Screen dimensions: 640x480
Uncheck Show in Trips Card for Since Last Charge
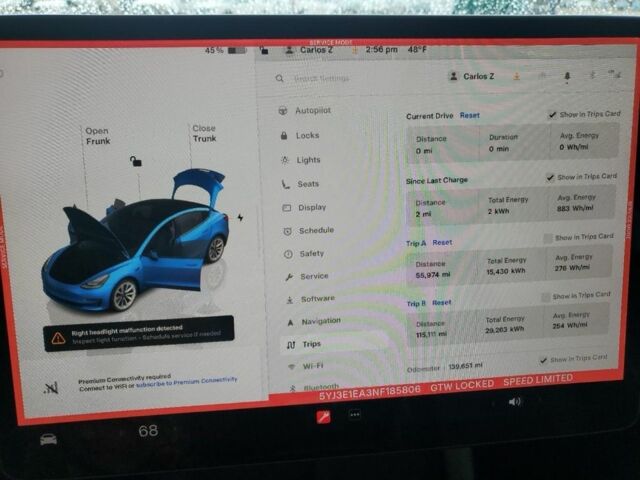[x=550, y=178]
